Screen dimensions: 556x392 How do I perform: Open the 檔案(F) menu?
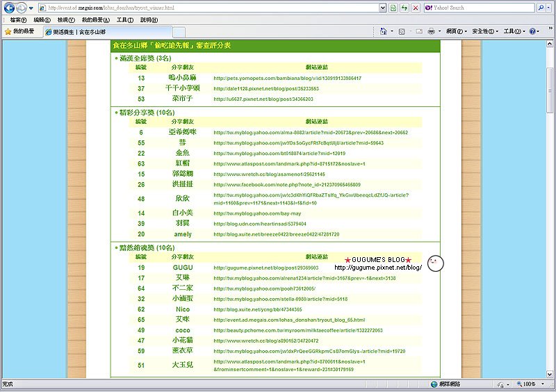coord(18,20)
